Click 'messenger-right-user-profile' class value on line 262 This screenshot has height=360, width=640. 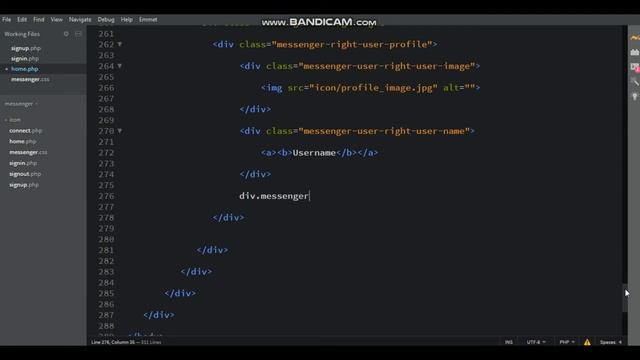pyautogui.click(x=352, y=44)
